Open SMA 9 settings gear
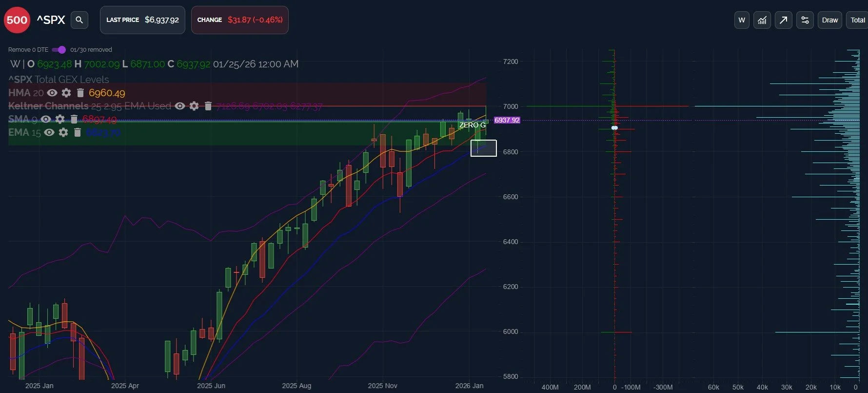Screen dimensions: 868x393 (x=60, y=119)
